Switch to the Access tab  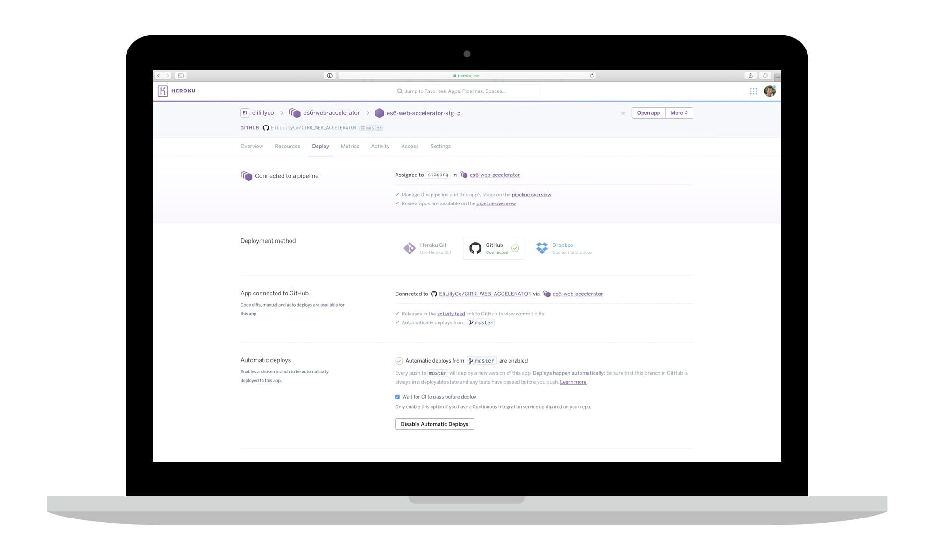pos(410,147)
